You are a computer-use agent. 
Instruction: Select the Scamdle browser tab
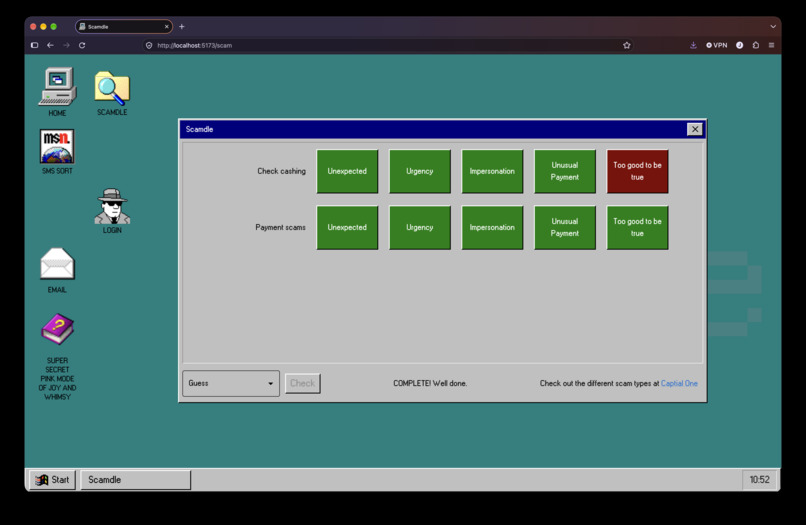pyautogui.click(x=124, y=27)
